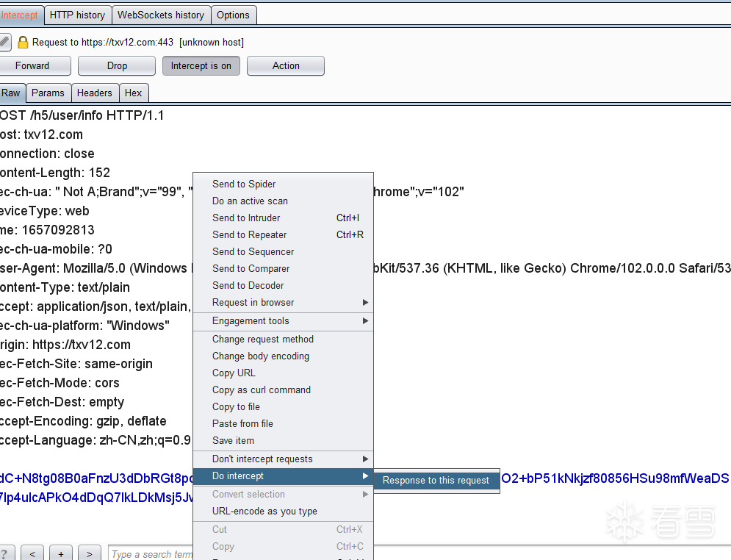Click Response to this request
The width and height of the screenshot is (731, 560).
(436, 481)
